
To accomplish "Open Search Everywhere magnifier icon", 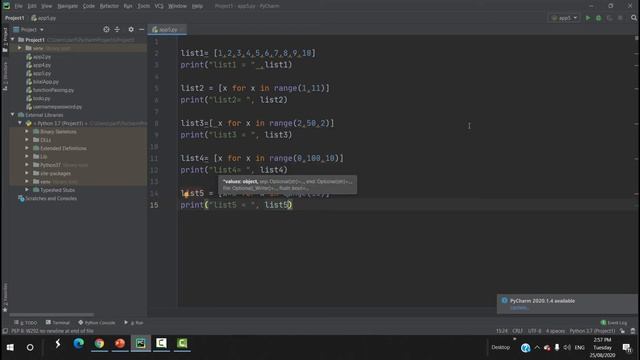I will (633, 18).
